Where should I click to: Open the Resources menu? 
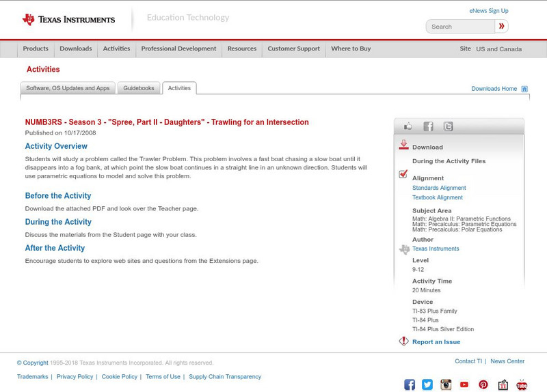[242, 48]
